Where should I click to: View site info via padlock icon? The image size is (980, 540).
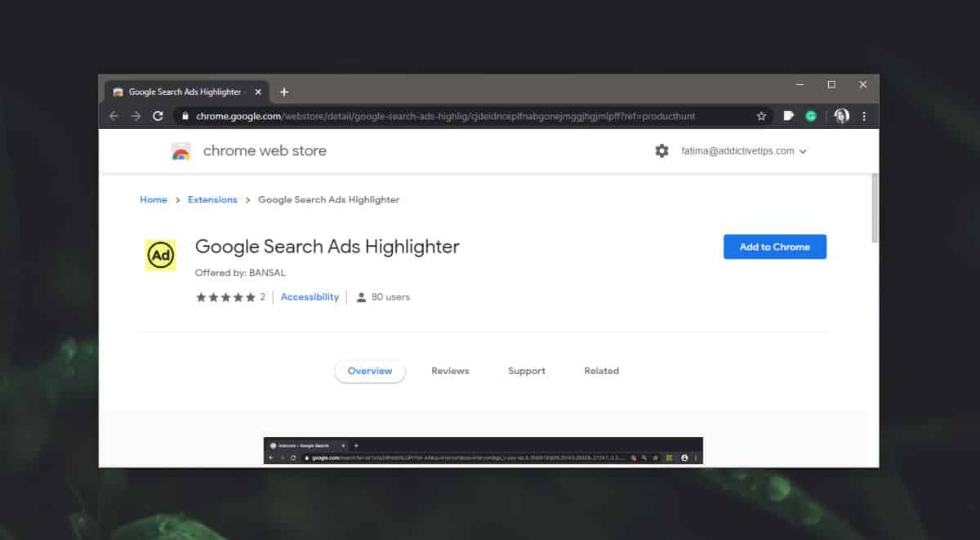click(x=185, y=116)
